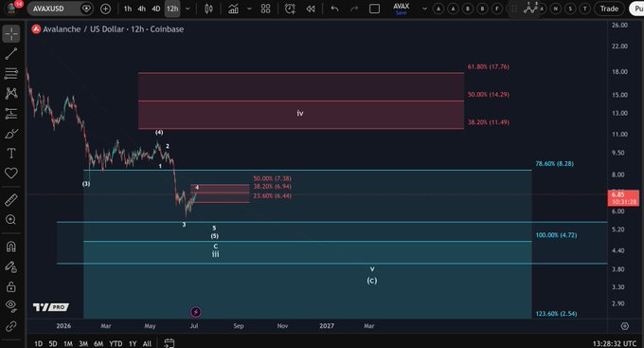Switch to 4D interval
644x348 pixels.
pos(156,9)
